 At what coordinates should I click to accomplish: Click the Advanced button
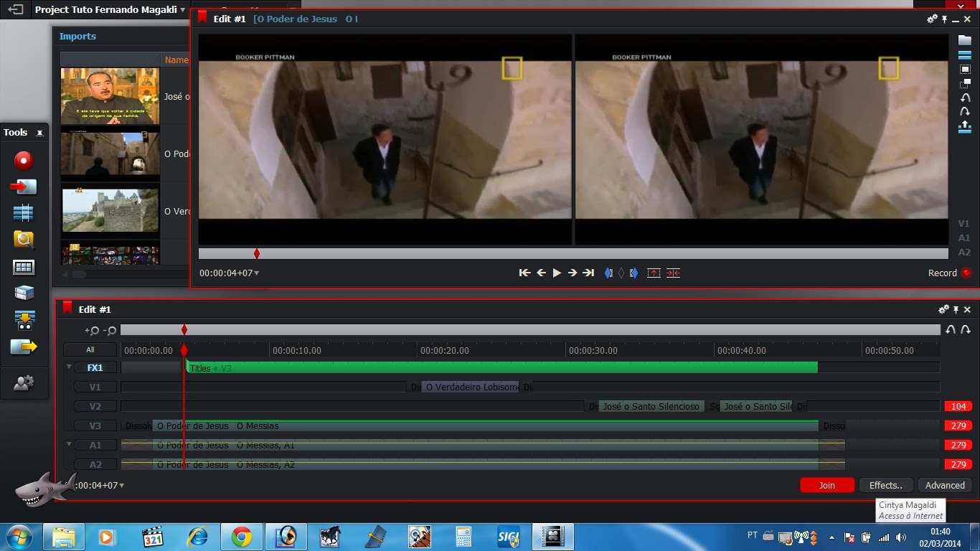coord(945,486)
